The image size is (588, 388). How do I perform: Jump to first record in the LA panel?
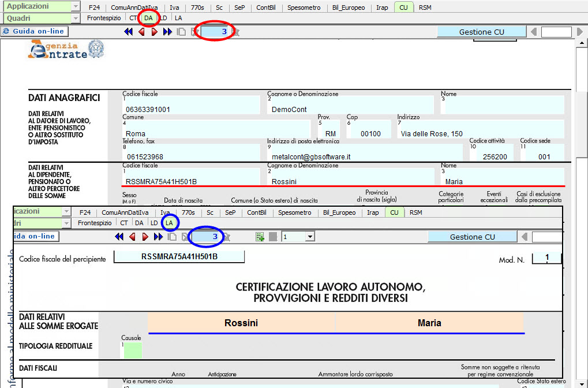[x=119, y=236]
